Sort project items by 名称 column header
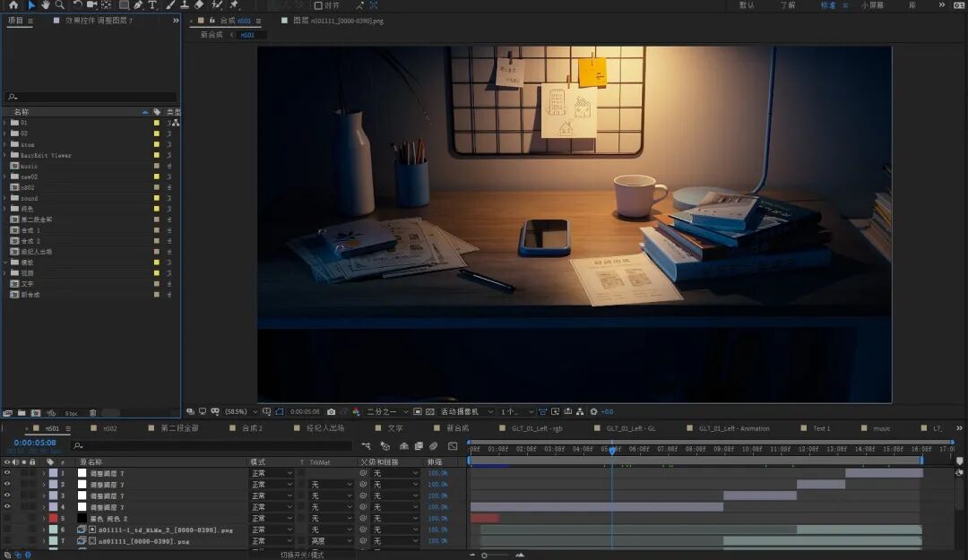Screen dimensions: 968x560 (x=22, y=112)
